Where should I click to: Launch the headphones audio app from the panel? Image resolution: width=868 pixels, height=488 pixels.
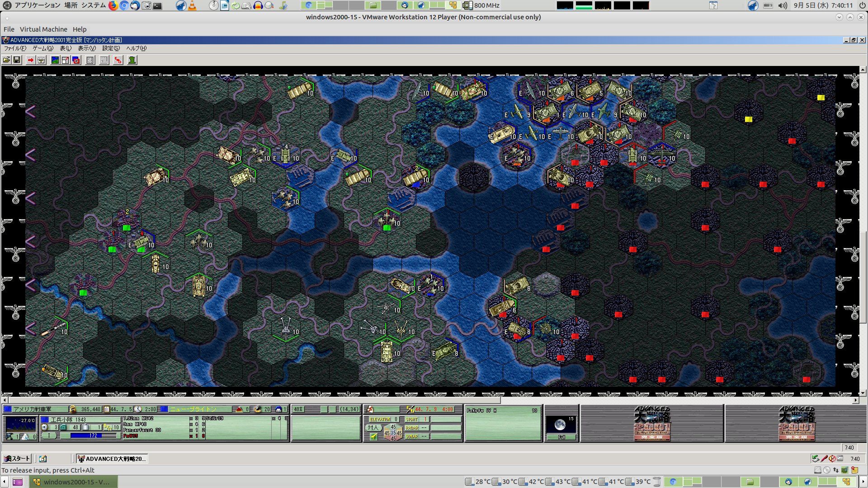click(x=258, y=5)
